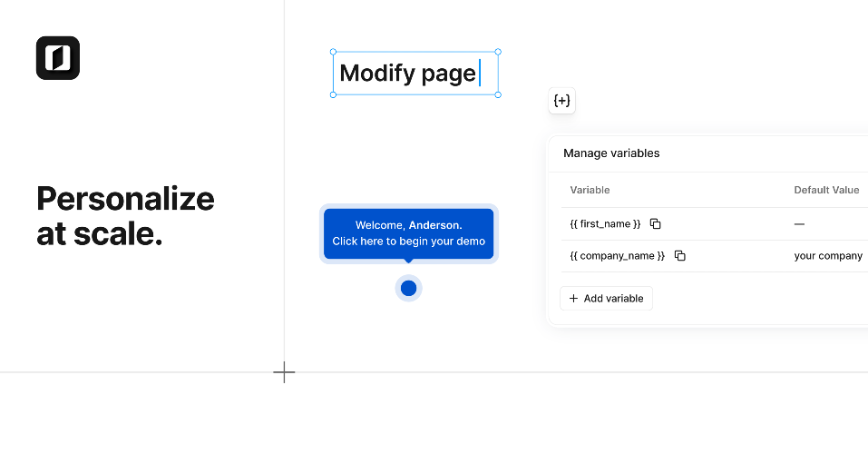868x454 pixels.
Task: Click the Add variable button
Action: (x=606, y=298)
